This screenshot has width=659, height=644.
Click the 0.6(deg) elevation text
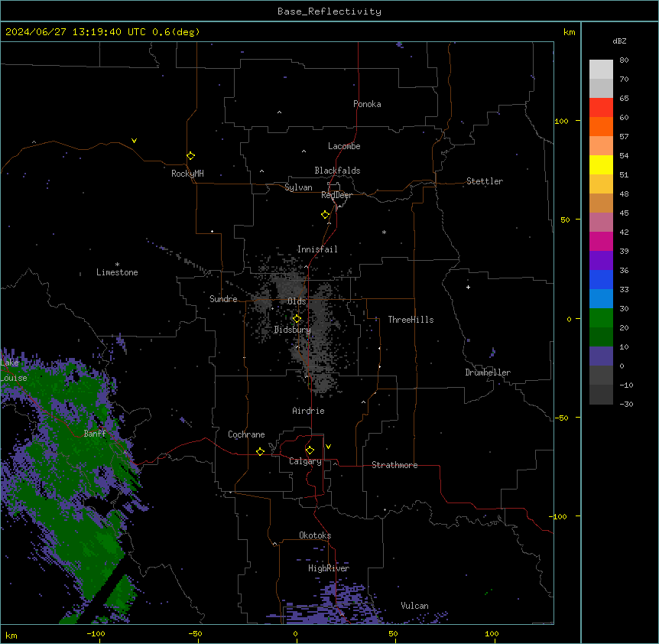176,32
